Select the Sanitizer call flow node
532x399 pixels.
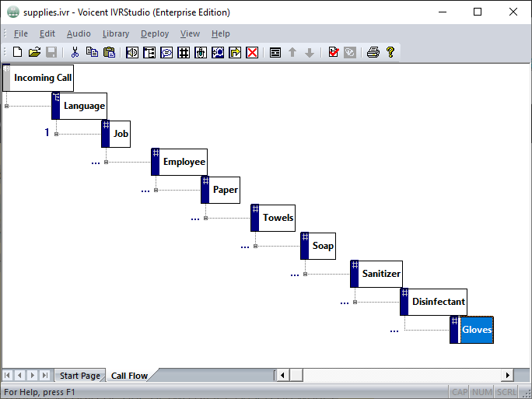point(380,274)
